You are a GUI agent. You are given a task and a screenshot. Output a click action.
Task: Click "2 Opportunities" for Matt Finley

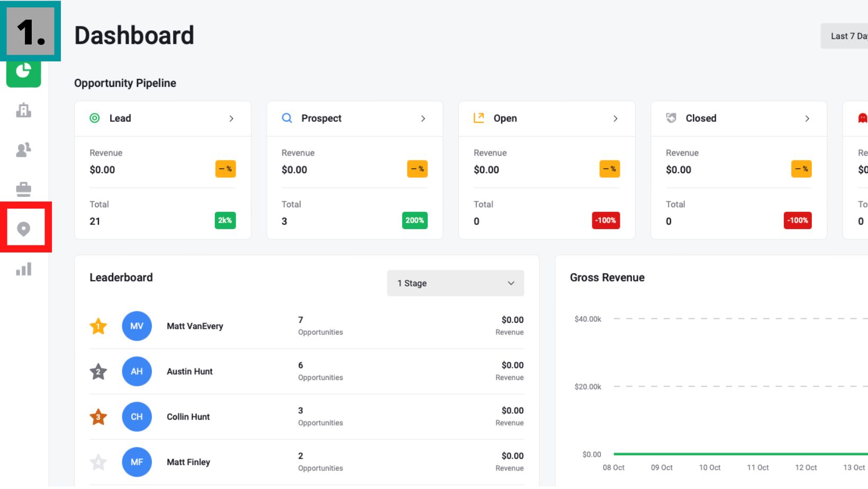coord(321,462)
